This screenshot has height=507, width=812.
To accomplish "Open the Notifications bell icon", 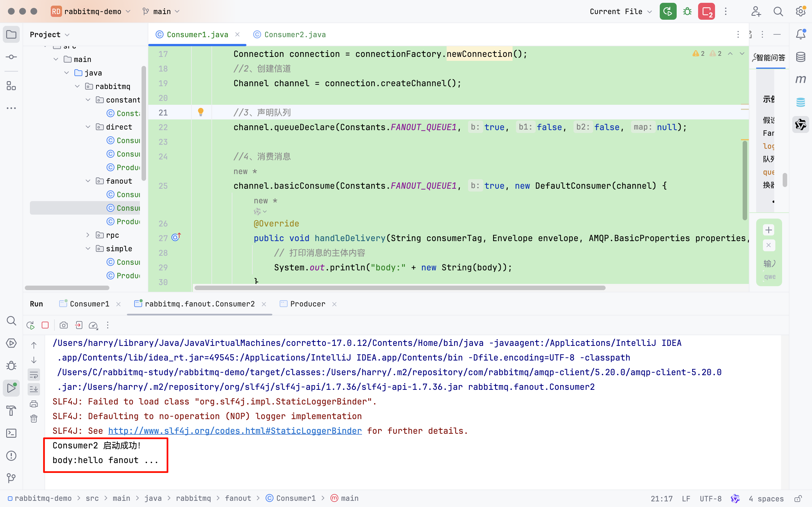I will point(801,34).
